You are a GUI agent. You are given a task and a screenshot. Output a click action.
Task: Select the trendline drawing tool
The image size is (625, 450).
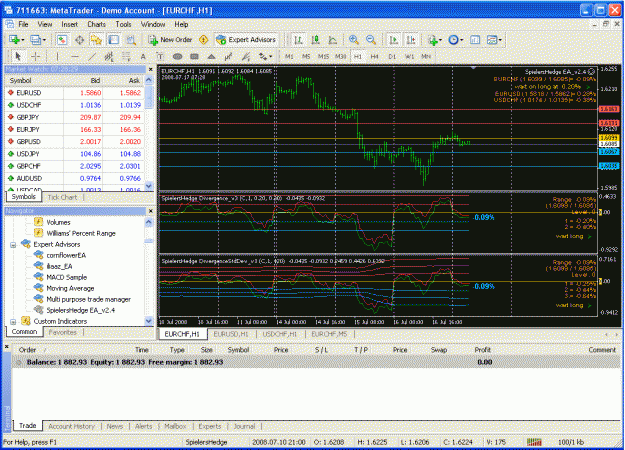click(x=92, y=57)
